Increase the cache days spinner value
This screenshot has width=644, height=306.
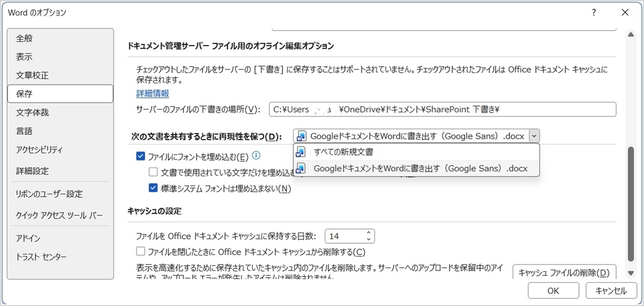[368, 233]
